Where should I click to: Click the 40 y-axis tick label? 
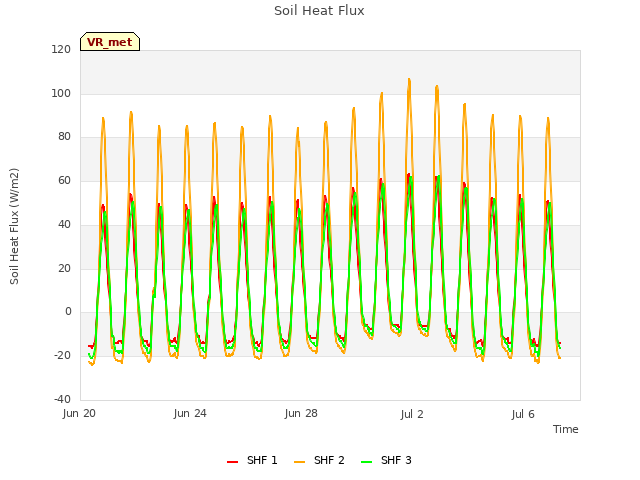point(64,224)
